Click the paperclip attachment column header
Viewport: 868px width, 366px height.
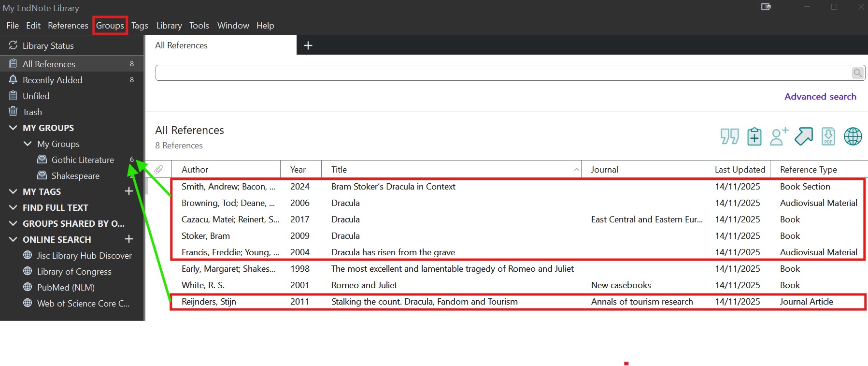(x=158, y=169)
